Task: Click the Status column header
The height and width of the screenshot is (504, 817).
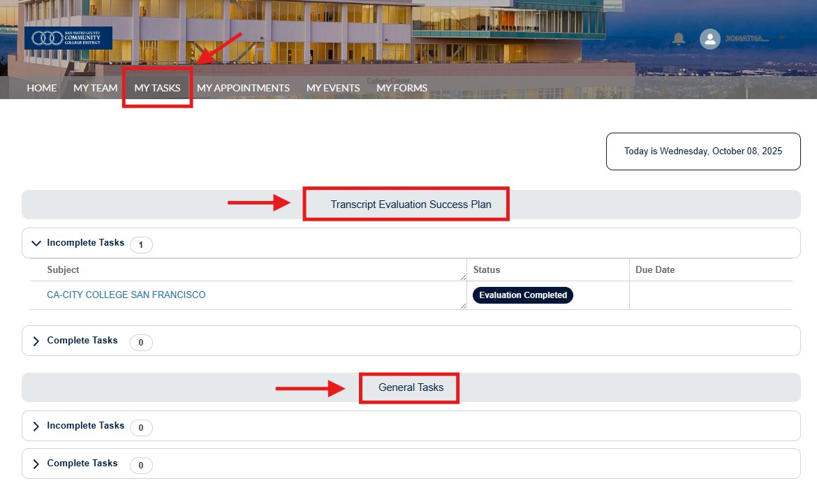Action: [x=487, y=269]
